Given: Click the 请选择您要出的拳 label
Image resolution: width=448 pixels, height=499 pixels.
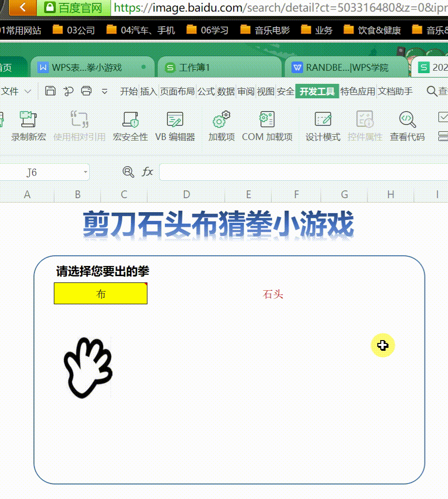Looking at the screenshot, I should [x=102, y=271].
